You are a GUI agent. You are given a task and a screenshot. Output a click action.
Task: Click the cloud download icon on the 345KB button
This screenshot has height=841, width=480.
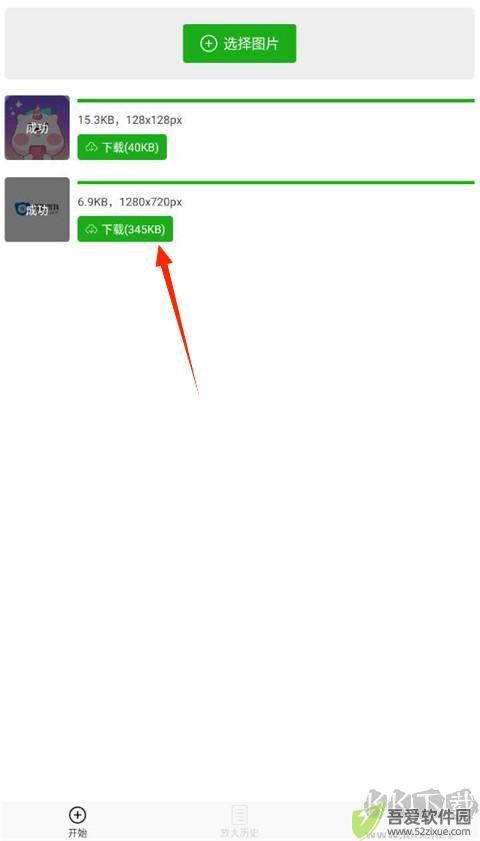(91, 230)
